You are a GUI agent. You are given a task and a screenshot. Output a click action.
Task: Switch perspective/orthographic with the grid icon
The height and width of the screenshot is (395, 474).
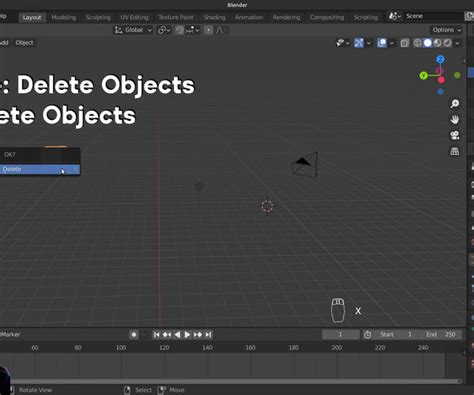click(455, 151)
